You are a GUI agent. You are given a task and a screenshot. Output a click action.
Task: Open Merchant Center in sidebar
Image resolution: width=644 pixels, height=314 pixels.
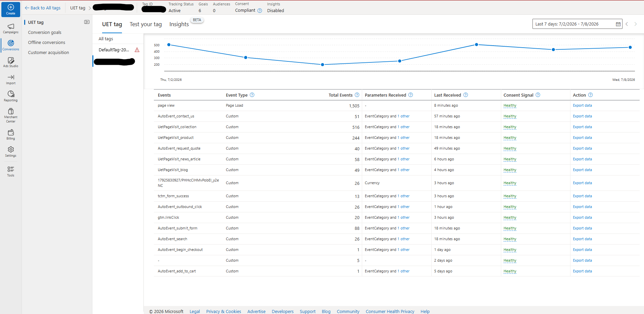point(11,115)
